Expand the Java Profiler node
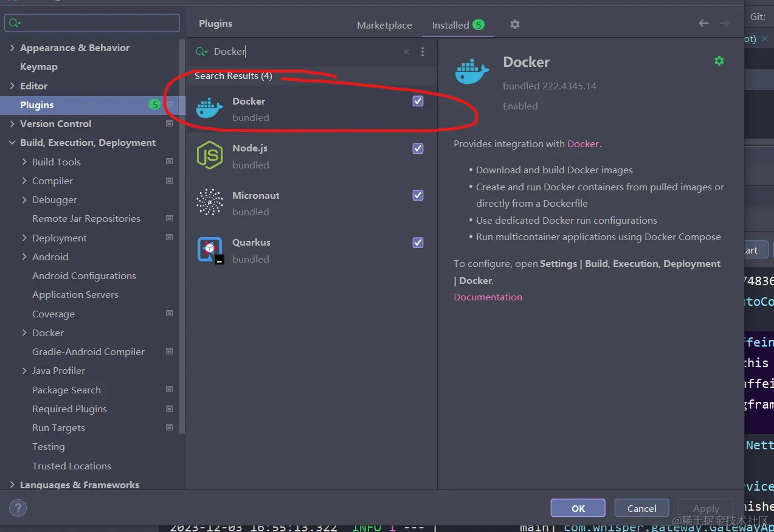Viewport: 774px width, 532px height. tap(24, 370)
